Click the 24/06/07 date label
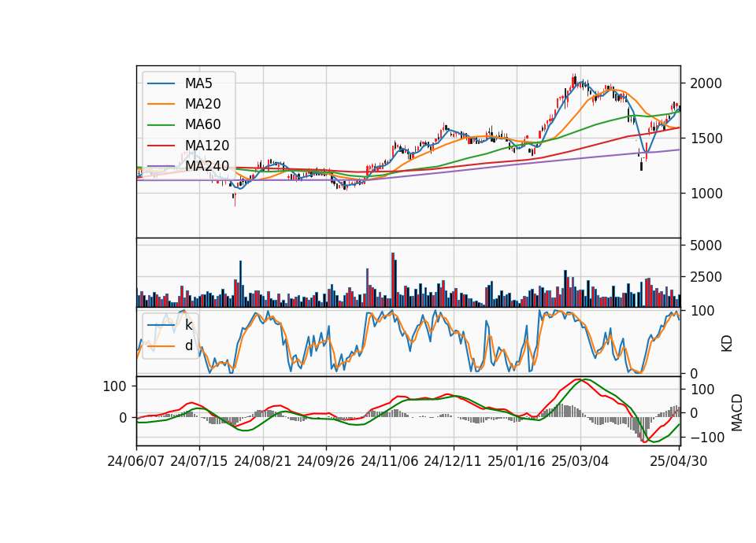This screenshot has height=543, width=756. point(136,462)
